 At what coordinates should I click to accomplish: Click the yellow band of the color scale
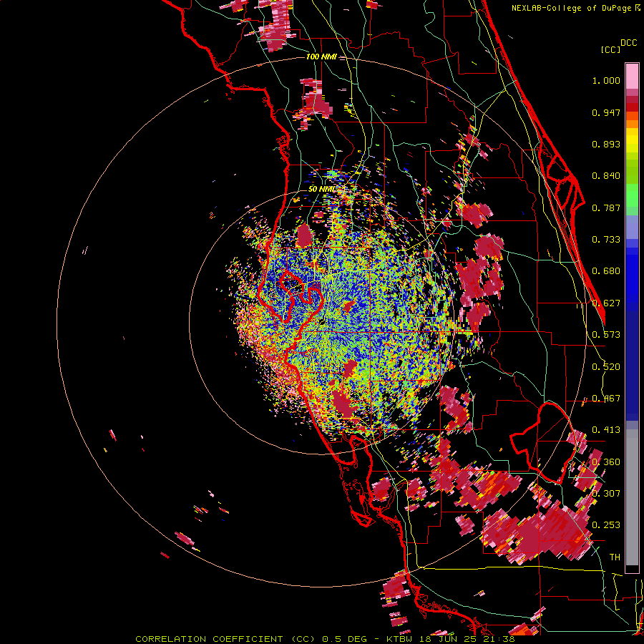tap(632, 140)
